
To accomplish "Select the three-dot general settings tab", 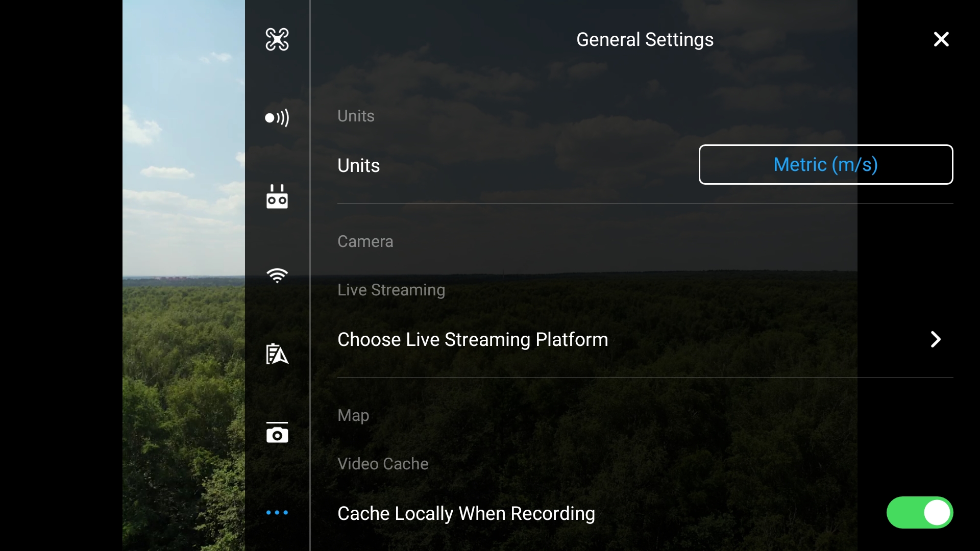I will [x=277, y=512].
